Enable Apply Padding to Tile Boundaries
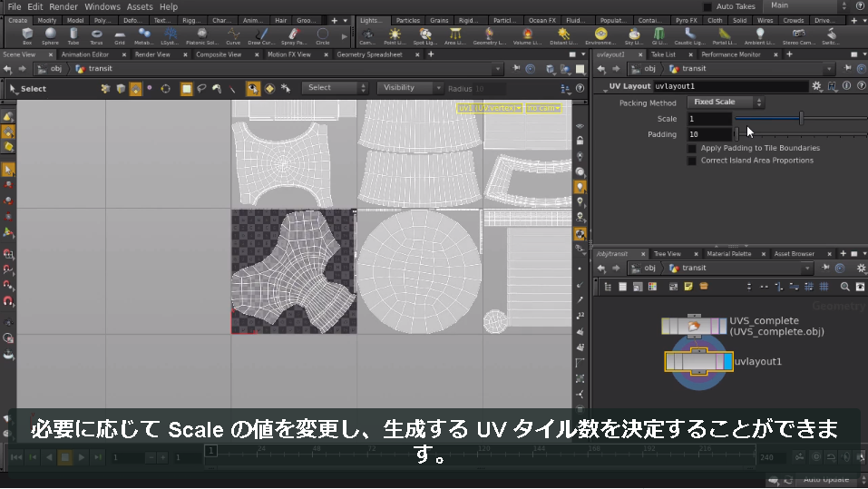Image resolution: width=868 pixels, height=489 pixels. [691, 149]
